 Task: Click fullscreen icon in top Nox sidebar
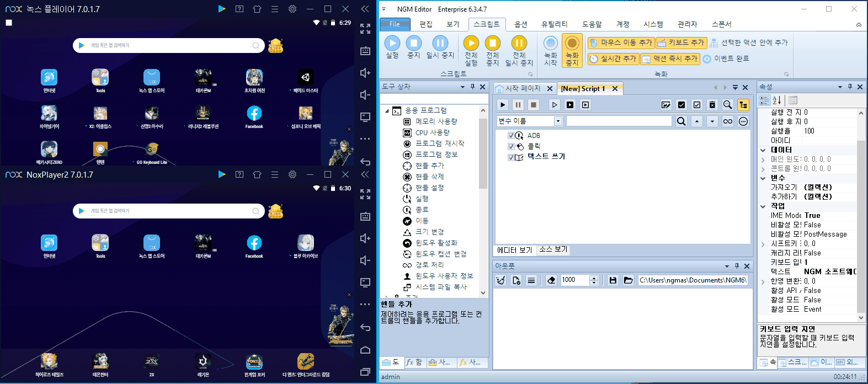click(365, 29)
